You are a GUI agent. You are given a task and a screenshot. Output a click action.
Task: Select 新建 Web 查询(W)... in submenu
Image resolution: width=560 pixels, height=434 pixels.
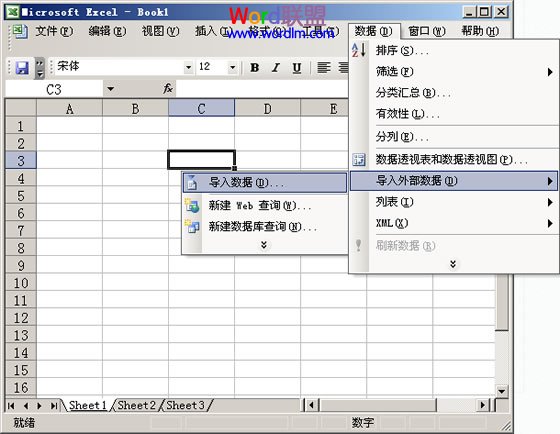265,206
